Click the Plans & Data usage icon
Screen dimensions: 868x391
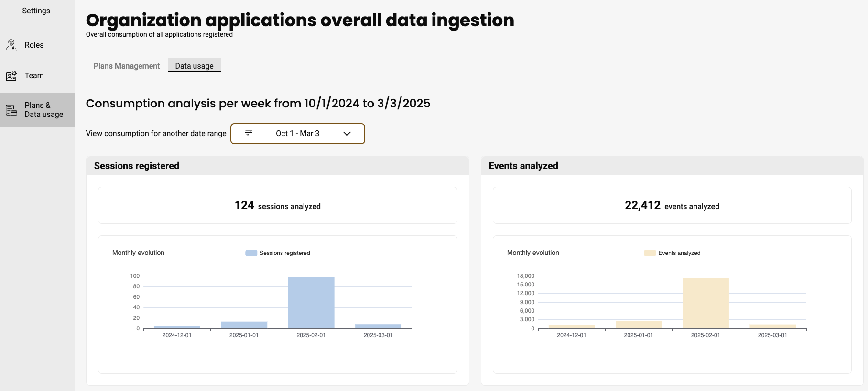point(11,110)
